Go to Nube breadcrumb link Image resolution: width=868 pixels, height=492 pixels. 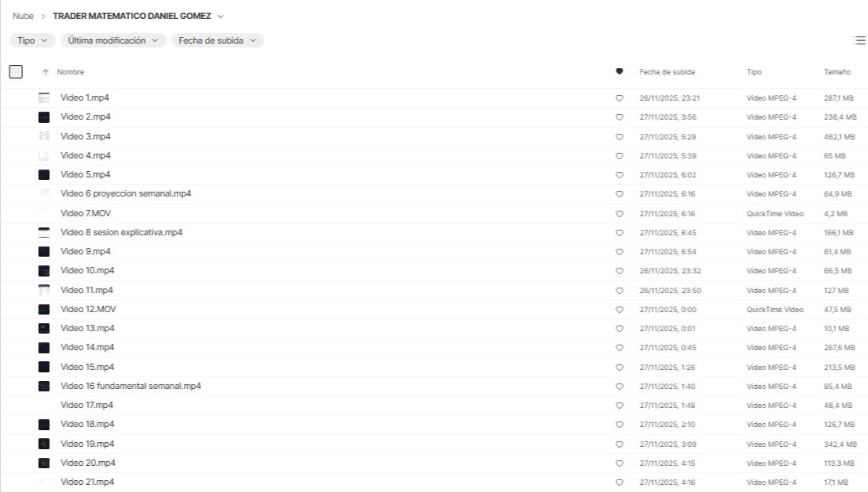(x=23, y=17)
